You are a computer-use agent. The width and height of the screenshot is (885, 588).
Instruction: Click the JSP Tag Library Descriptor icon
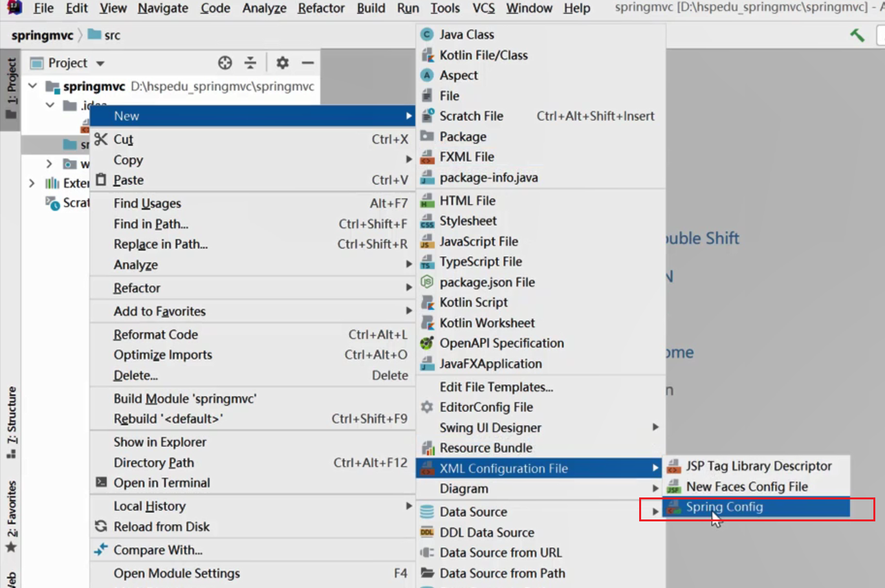(x=673, y=466)
